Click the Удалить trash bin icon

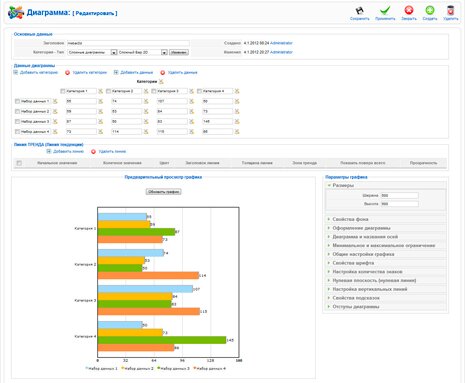click(450, 10)
